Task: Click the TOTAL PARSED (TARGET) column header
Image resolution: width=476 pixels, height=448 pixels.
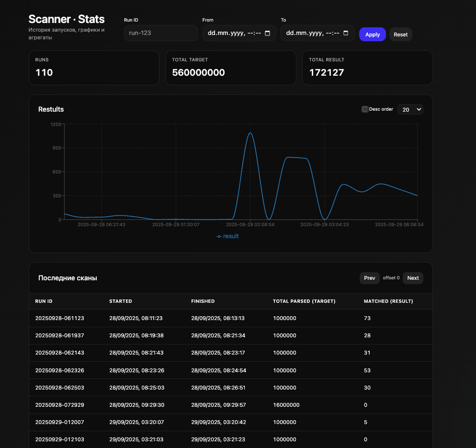Action: (304, 301)
